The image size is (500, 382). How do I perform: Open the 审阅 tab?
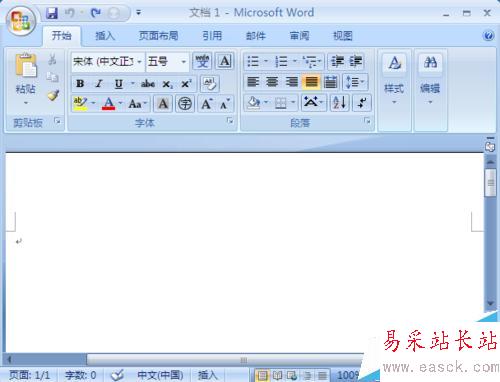click(299, 36)
